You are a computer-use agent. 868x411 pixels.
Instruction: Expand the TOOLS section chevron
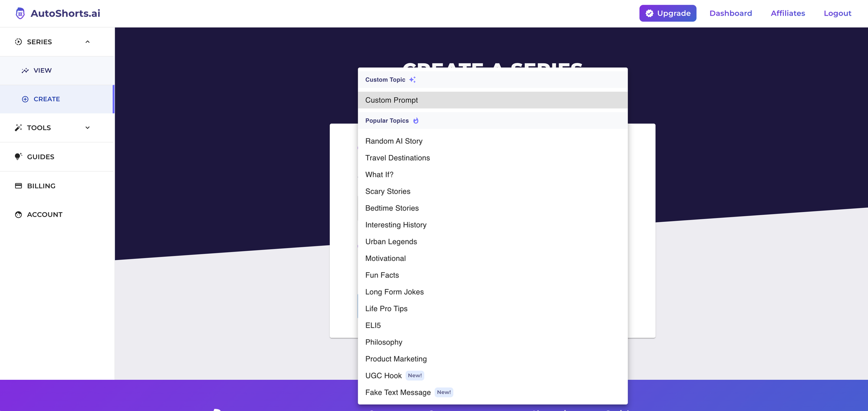(x=88, y=128)
